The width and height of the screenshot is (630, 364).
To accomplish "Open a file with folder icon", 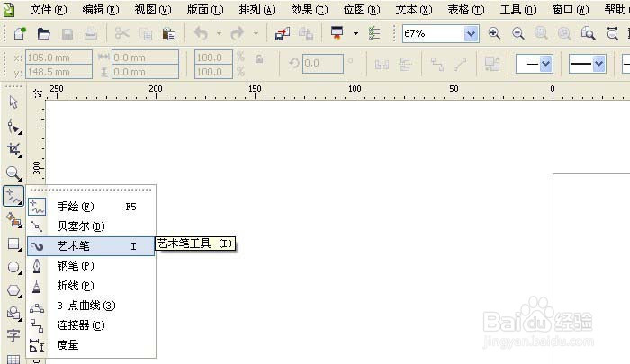I will [x=43, y=33].
